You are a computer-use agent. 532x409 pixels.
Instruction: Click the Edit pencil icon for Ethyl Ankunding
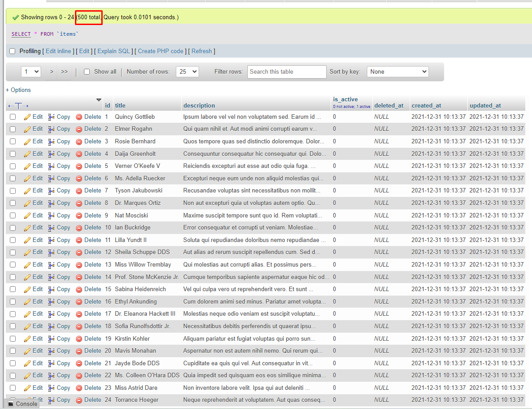27,302
